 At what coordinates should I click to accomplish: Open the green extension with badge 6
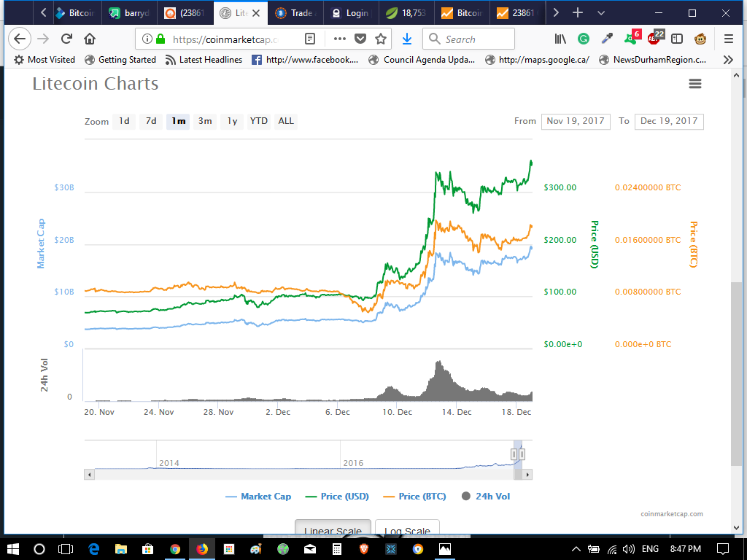[x=632, y=38]
